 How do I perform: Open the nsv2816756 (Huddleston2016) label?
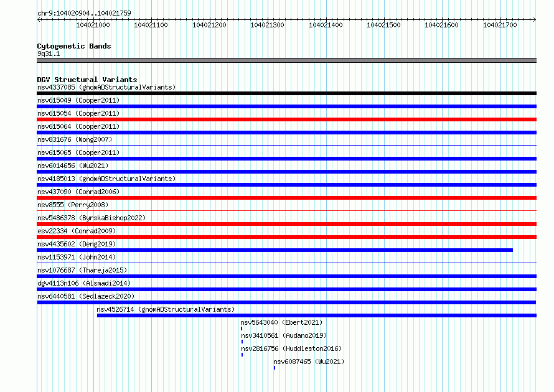coord(291,348)
